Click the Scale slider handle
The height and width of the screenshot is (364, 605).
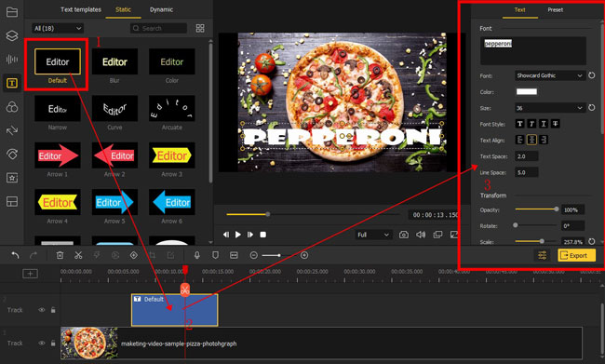[542, 241]
